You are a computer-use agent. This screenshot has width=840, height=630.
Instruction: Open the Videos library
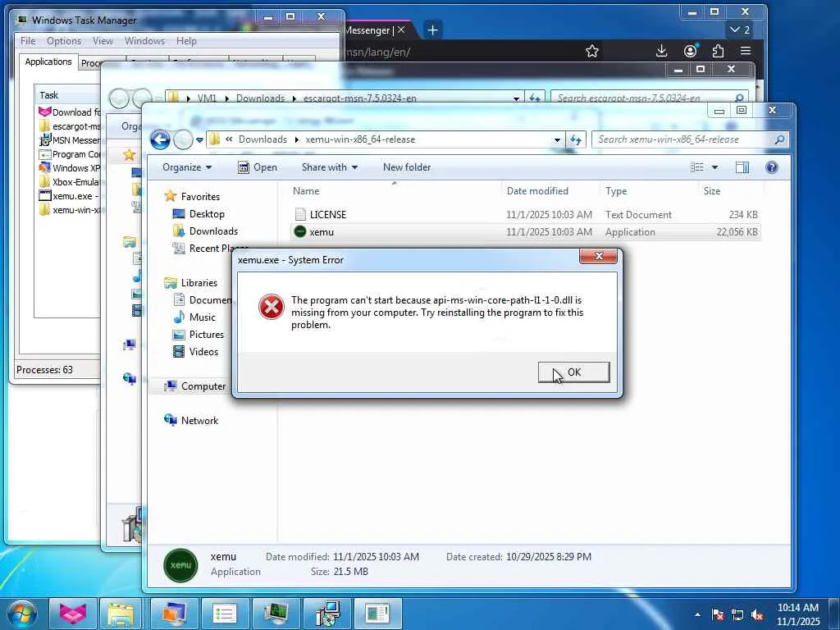pos(203,351)
